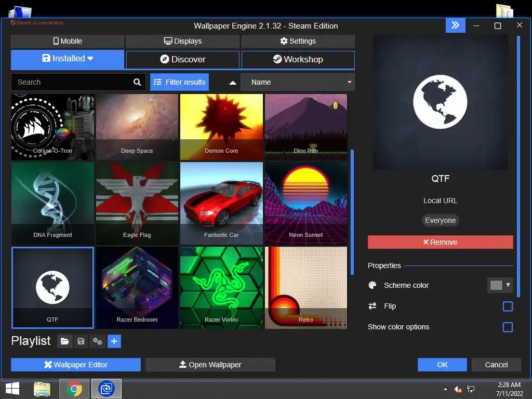Remove the QTF wallpaper

pos(441,242)
